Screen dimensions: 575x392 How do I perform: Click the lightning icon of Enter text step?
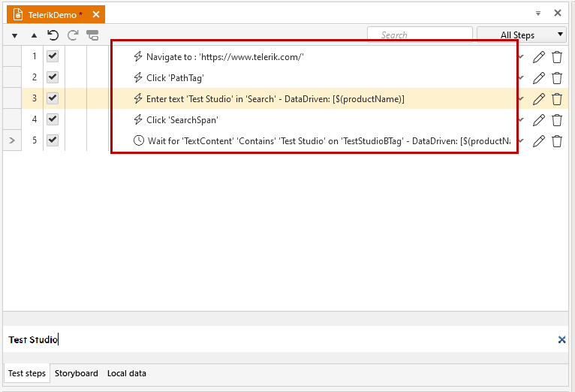(x=138, y=98)
